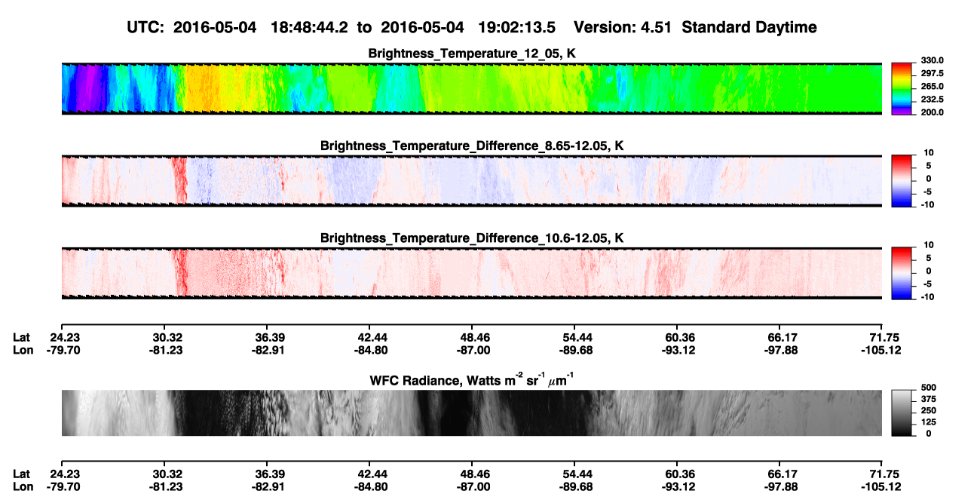Click the '10' tick on the 8.65-12.05 colorbar
This screenshot has width=980, height=503.
click(x=929, y=153)
